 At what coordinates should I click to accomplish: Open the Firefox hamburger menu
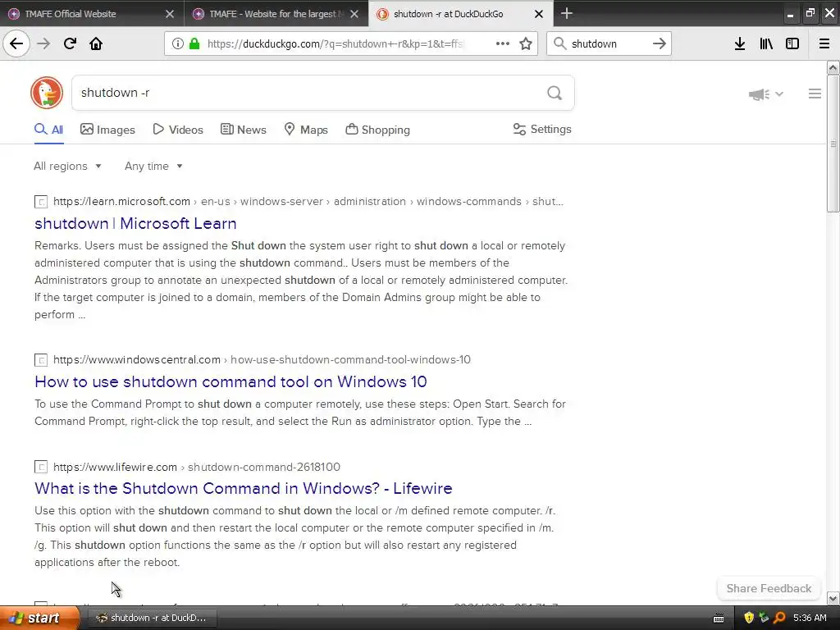(x=824, y=44)
